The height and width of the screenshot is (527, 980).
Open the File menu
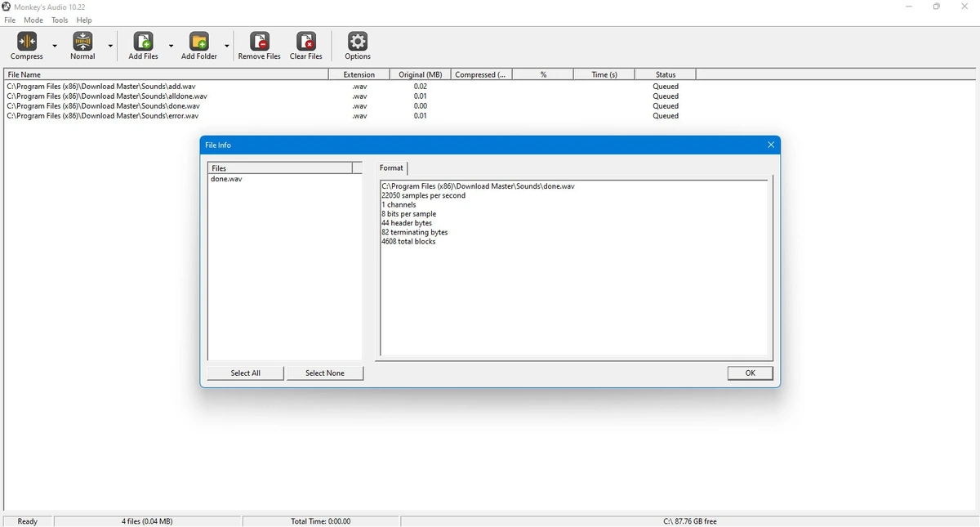tap(10, 20)
